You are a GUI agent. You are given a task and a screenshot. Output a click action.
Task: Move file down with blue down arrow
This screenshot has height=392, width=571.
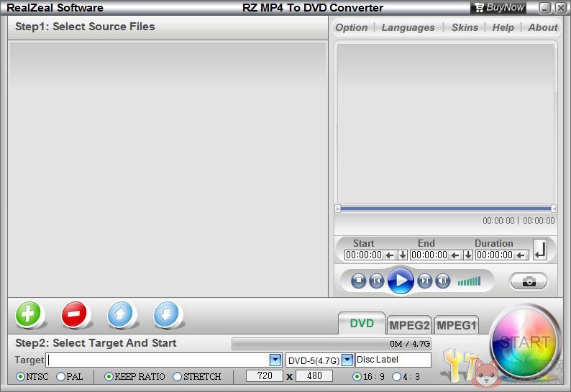click(166, 314)
